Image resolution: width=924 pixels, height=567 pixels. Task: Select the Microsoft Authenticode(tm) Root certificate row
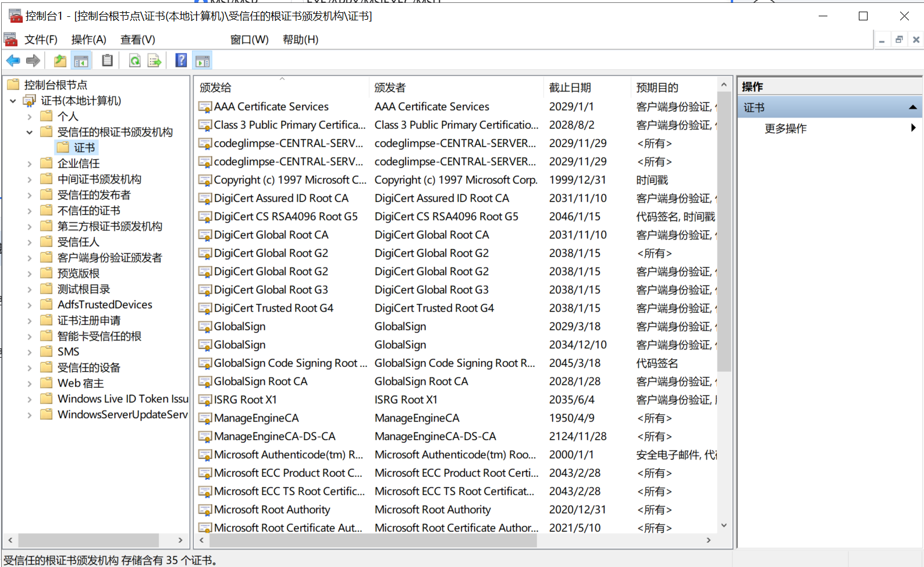coord(456,455)
